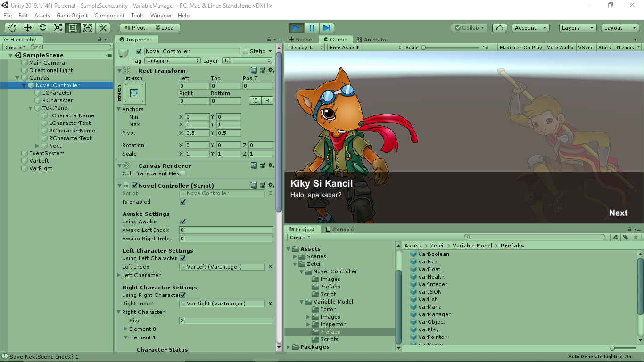Open the GameObject menu
Screen dimensions: 644x362
[72, 15]
